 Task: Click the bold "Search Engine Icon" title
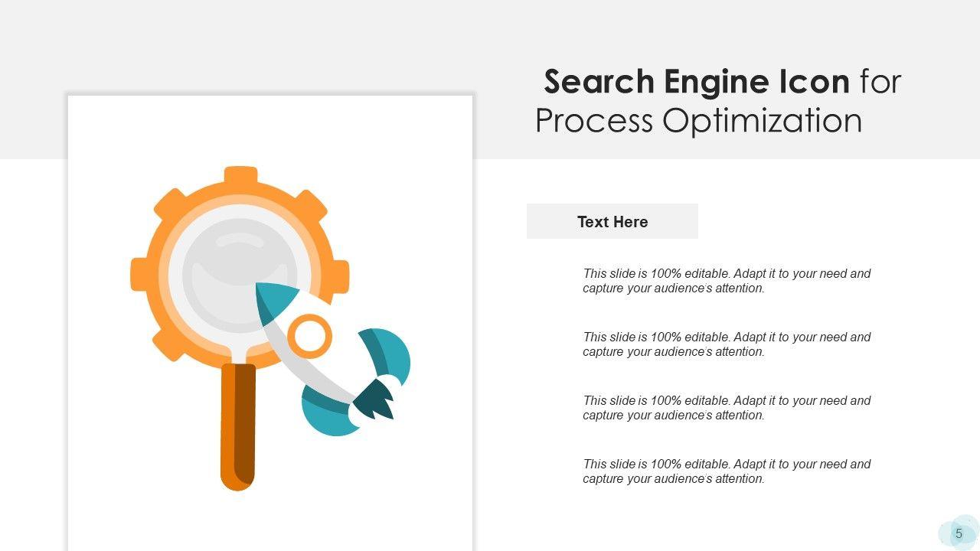[x=697, y=82]
